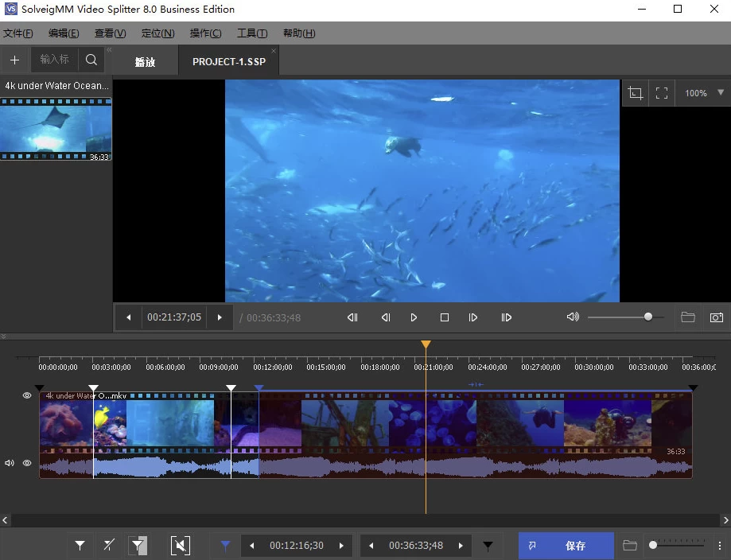Mute the audio track with speaker icon

point(10,463)
